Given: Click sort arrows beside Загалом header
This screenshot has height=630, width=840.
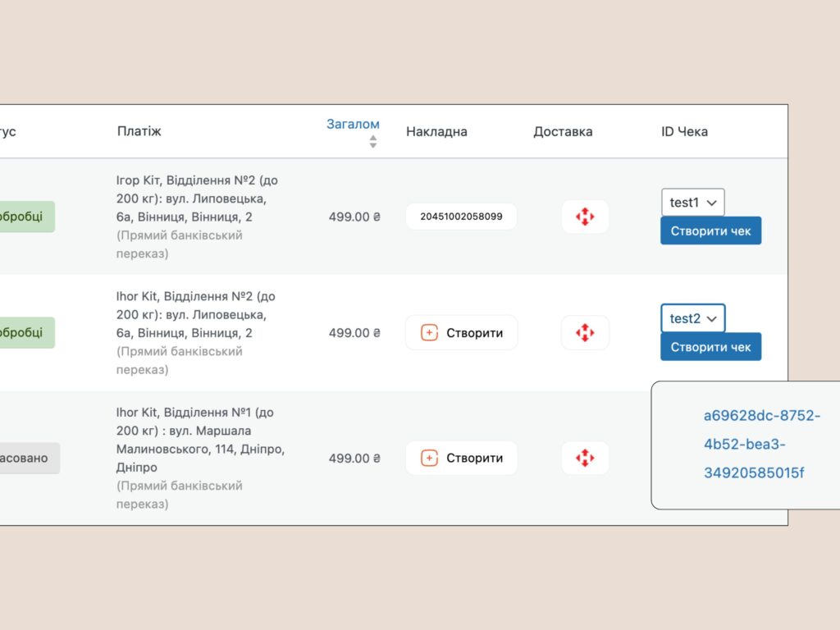Looking at the screenshot, I should coord(373,141).
